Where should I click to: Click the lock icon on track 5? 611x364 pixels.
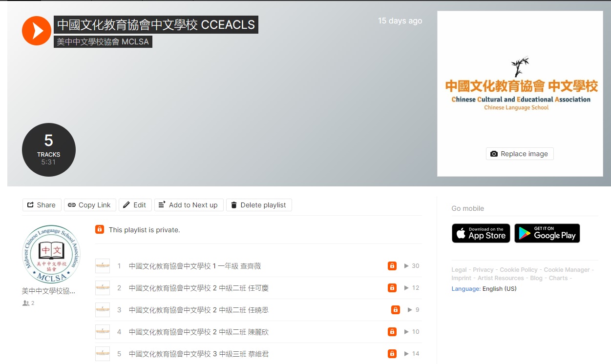point(392,354)
